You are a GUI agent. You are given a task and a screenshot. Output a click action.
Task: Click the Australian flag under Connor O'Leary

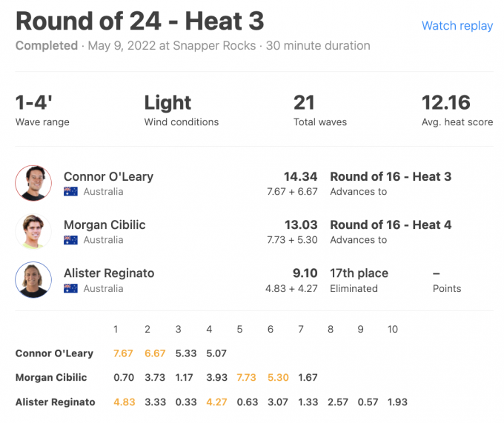pos(70,191)
